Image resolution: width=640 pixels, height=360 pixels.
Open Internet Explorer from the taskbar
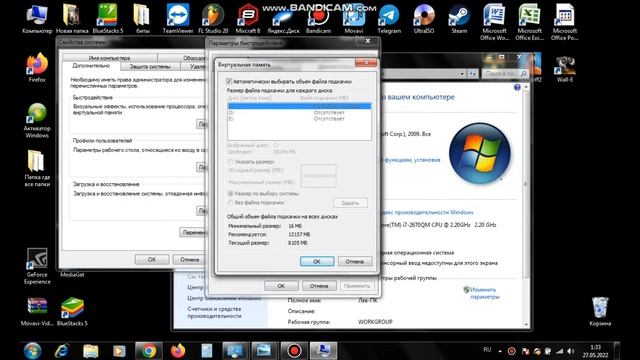click(x=62, y=350)
